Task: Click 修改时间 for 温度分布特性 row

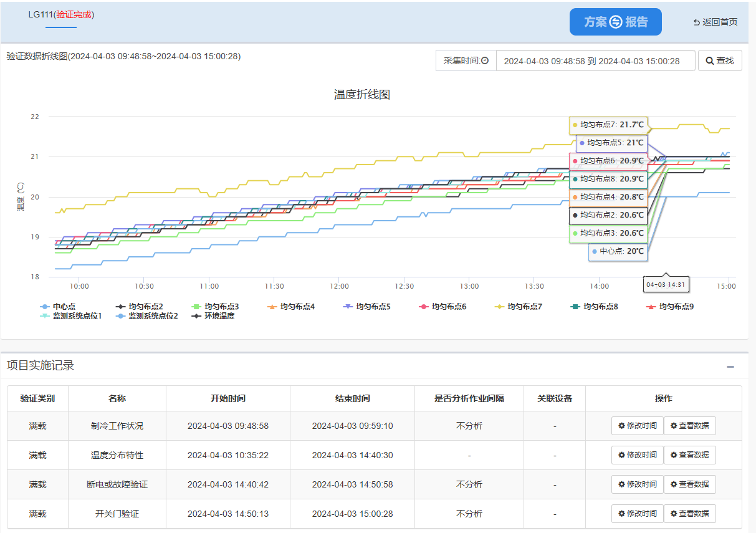Action: pos(637,455)
